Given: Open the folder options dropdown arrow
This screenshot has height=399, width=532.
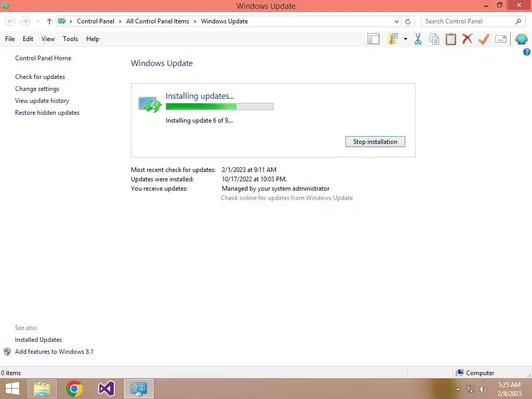Looking at the screenshot, I should point(405,39).
